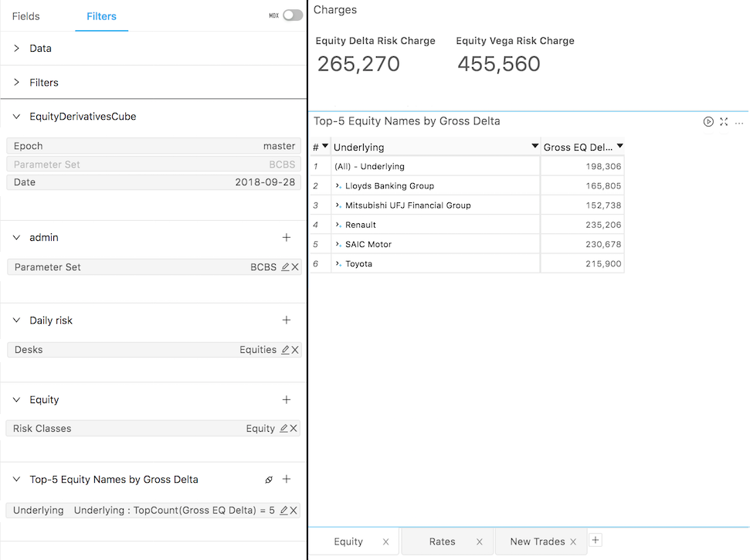Collapse the EquityDerivativesCube section
This screenshot has height=560, width=750.
tap(17, 117)
